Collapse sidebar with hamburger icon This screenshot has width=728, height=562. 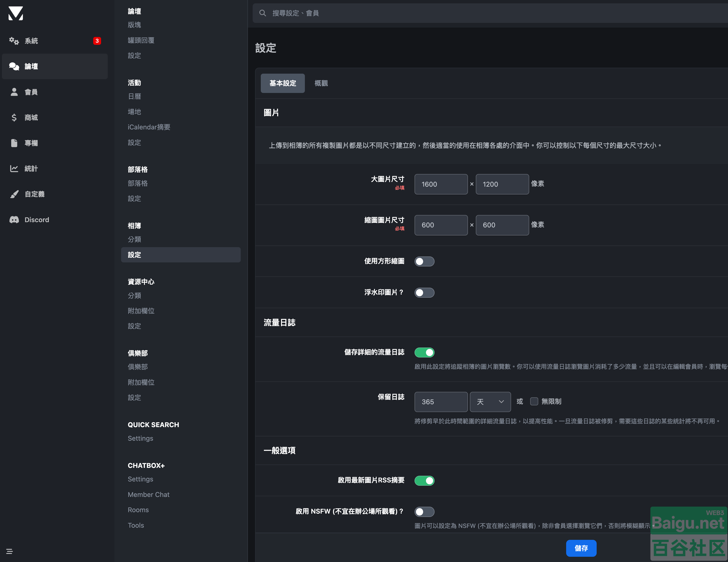point(9,551)
